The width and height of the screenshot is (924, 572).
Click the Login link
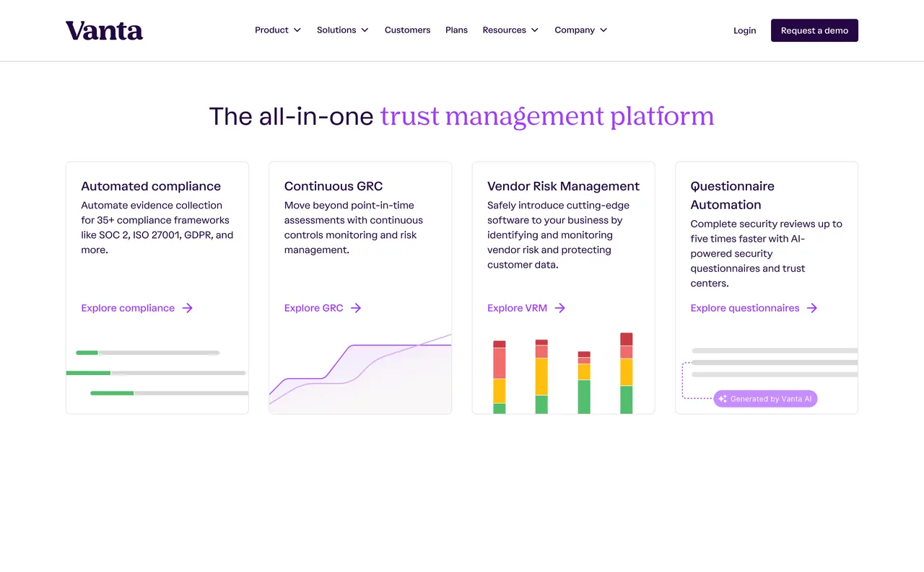[x=744, y=30]
